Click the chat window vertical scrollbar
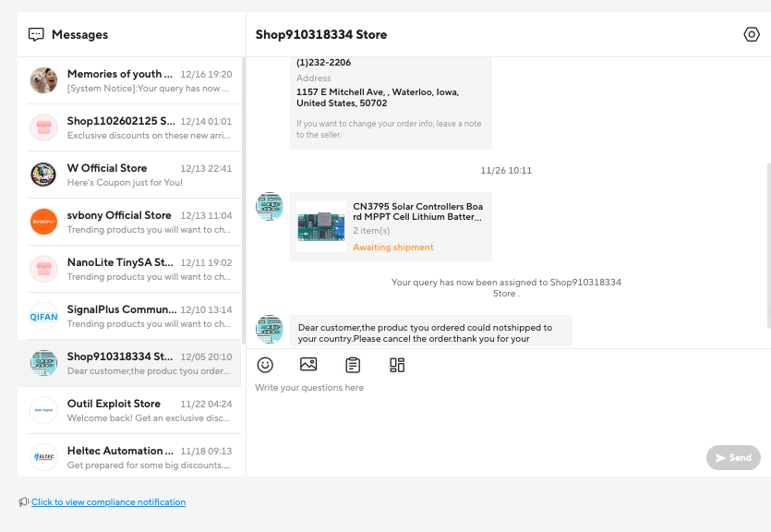771x532 pixels. (x=767, y=245)
